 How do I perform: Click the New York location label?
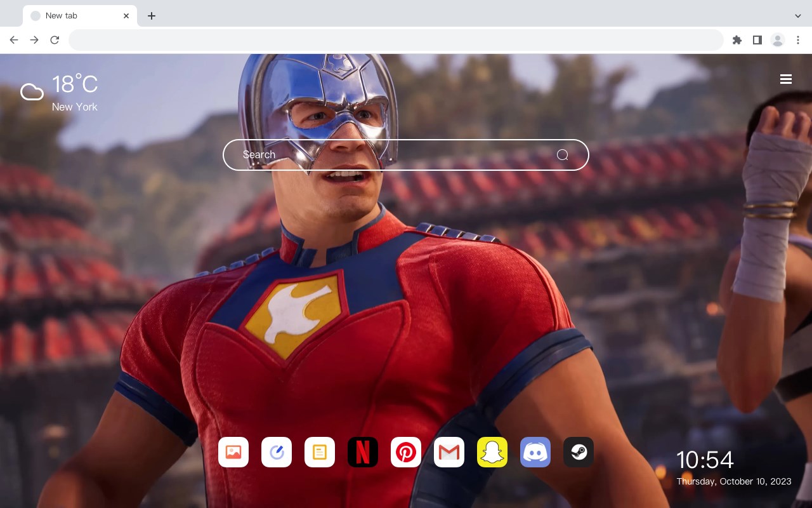(x=75, y=107)
